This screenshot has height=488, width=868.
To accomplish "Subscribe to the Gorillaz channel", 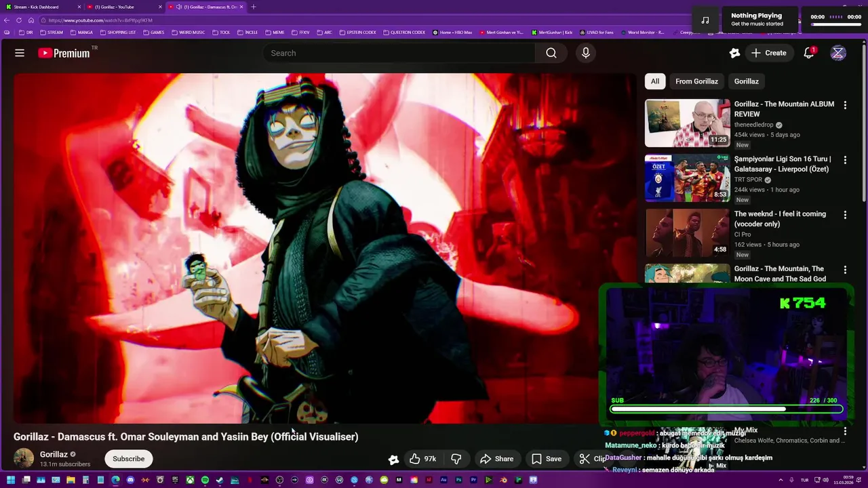I will tap(128, 459).
